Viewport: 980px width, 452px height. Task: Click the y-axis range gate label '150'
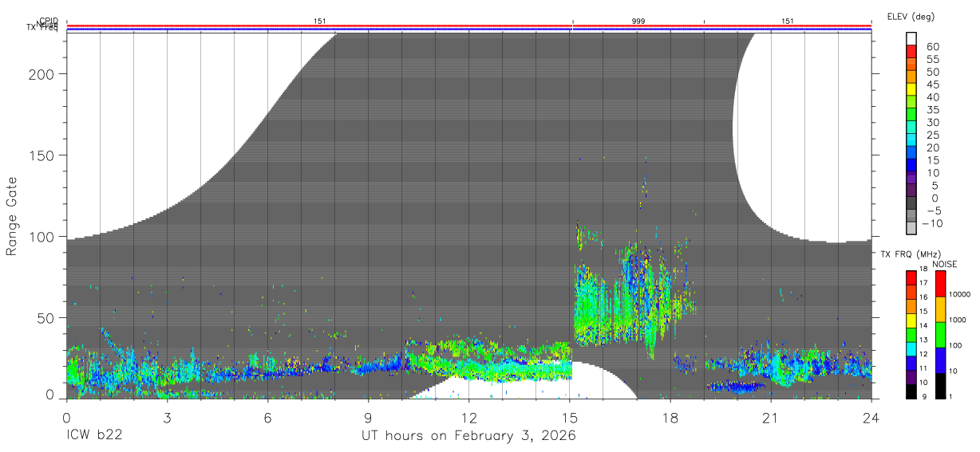point(41,155)
